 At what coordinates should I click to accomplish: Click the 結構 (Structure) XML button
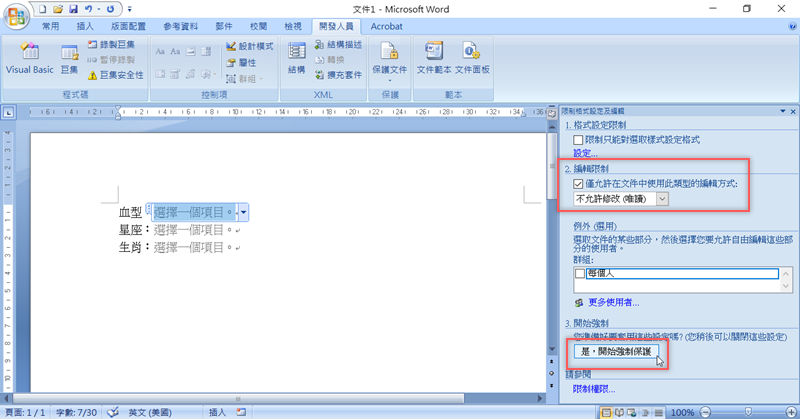coord(296,58)
